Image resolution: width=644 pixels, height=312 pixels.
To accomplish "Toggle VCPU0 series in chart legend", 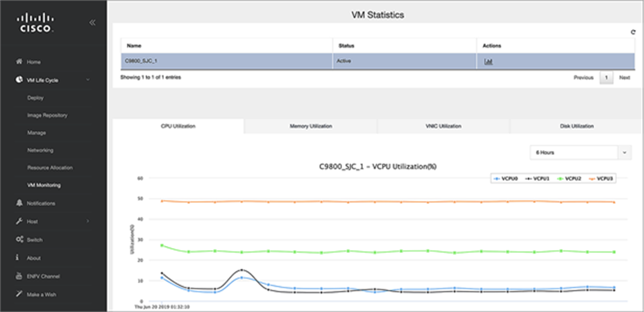I will (x=506, y=179).
